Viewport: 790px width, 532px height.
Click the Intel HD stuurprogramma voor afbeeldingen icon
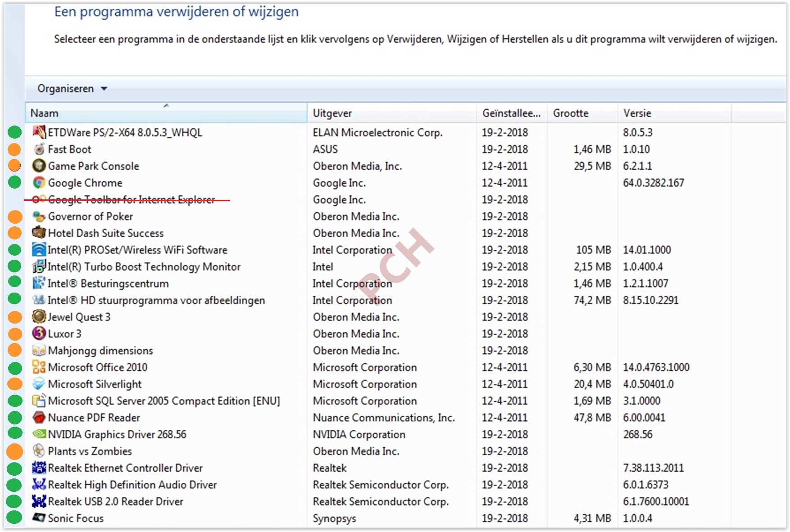coord(39,300)
